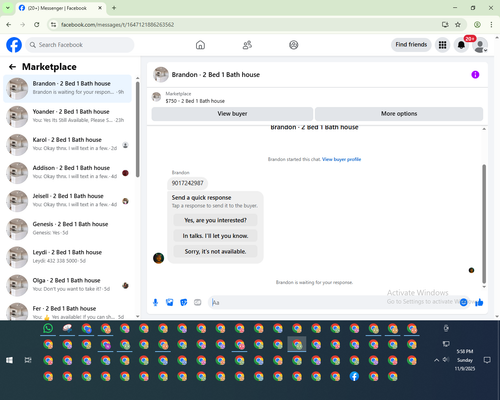Expand hidden system tray icons
Image resolution: width=500 pixels, height=400 pixels.
436,360
